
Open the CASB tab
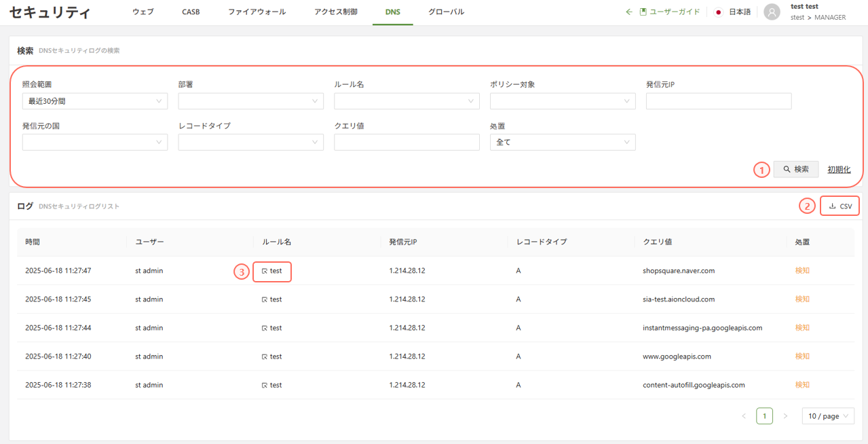(x=191, y=12)
